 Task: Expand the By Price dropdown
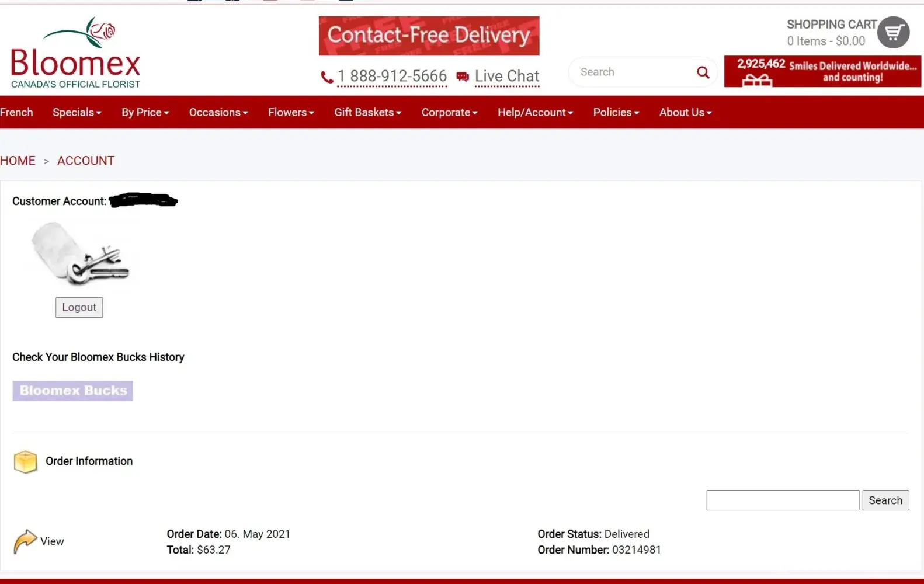coord(145,112)
